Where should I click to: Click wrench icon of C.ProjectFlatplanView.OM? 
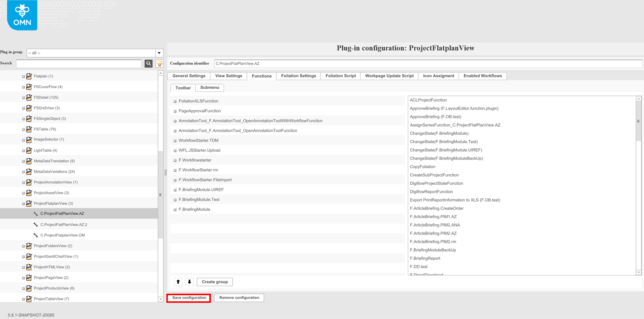click(x=36, y=235)
